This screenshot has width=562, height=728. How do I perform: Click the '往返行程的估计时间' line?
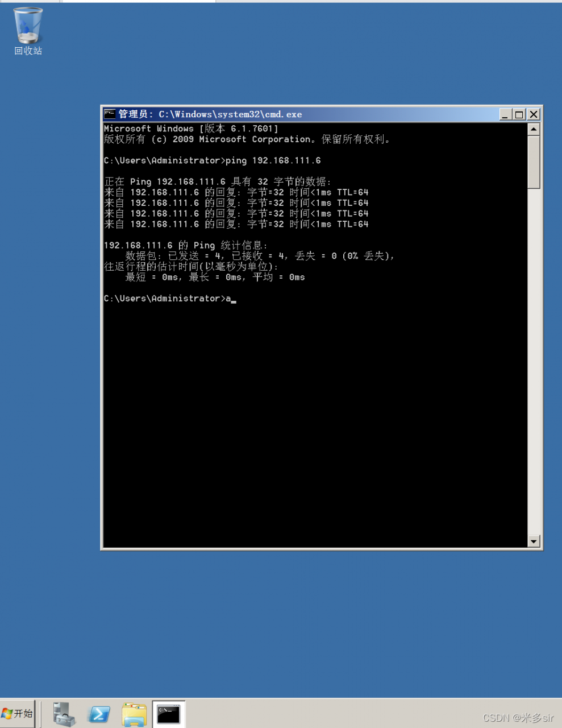coord(191,267)
